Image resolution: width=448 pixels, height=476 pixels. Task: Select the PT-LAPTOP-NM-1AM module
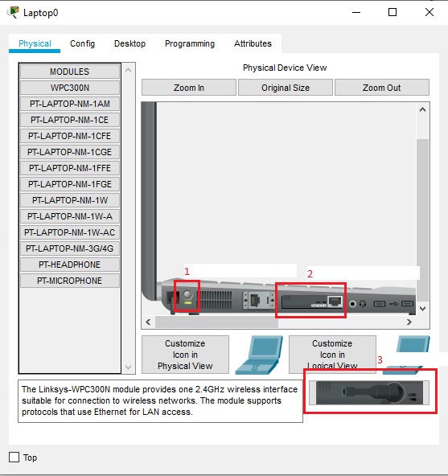point(70,104)
